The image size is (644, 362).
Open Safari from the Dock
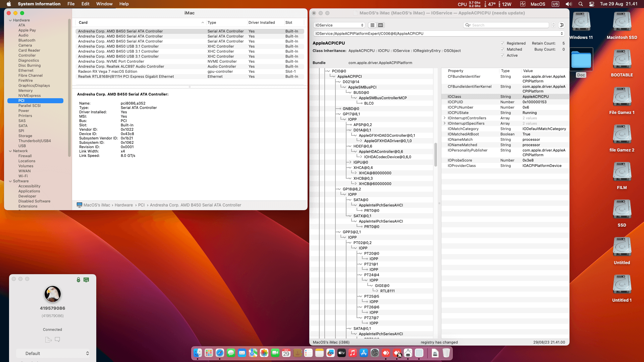pos(220,353)
